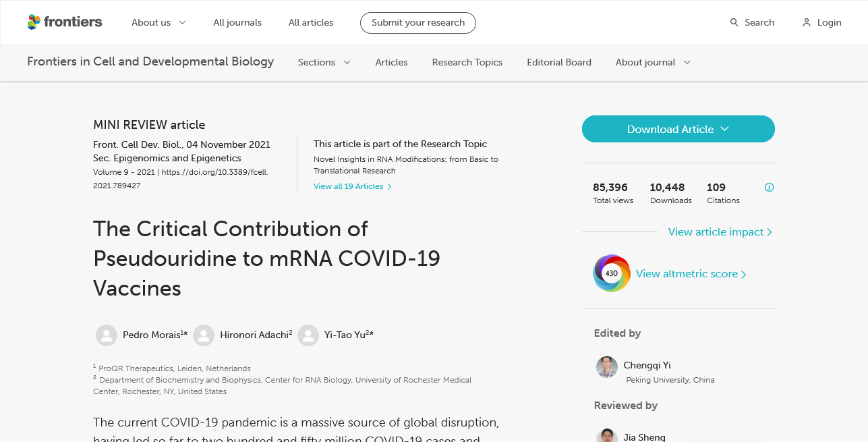The height and width of the screenshot is (442, 868).
Task: Open Editorial Board page
Action: tap(559, 62)
